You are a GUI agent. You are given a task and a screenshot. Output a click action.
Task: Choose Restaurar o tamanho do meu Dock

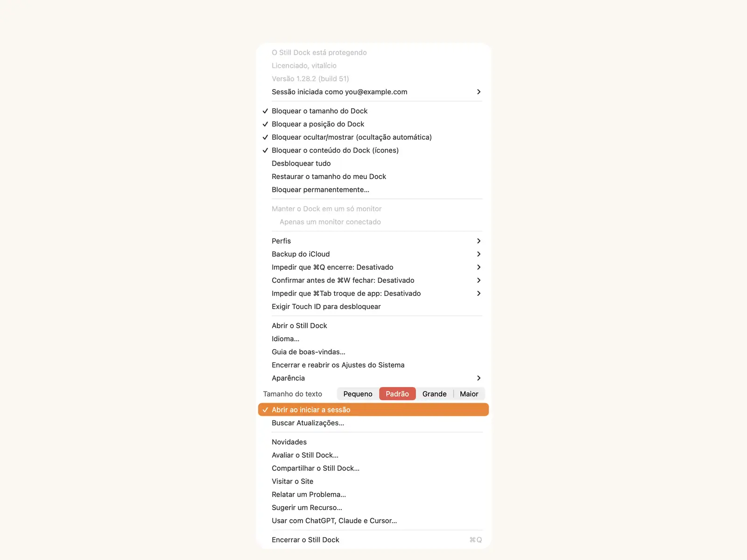tap(373, 176)
